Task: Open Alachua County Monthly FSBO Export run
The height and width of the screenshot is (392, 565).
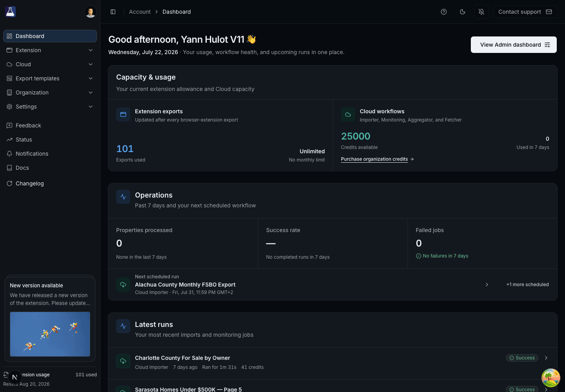Action: pyautogui.click(x=185, y=285)
